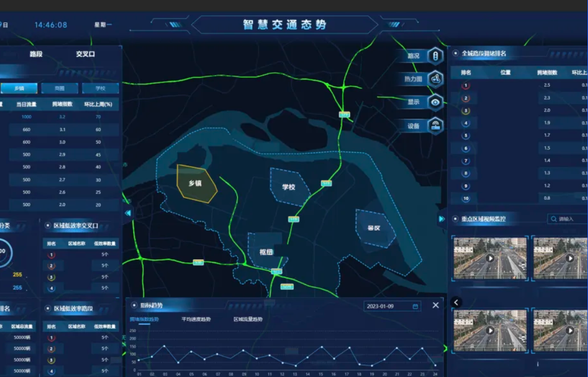Switch to the 交叉口 tab
The image size is (588, 377).
(85, 54)
